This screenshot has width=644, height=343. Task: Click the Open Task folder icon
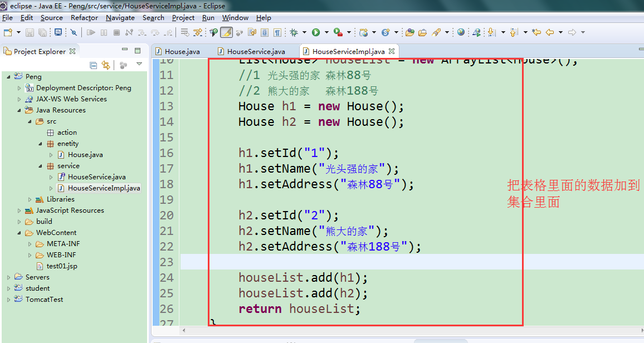pos(423,32)
